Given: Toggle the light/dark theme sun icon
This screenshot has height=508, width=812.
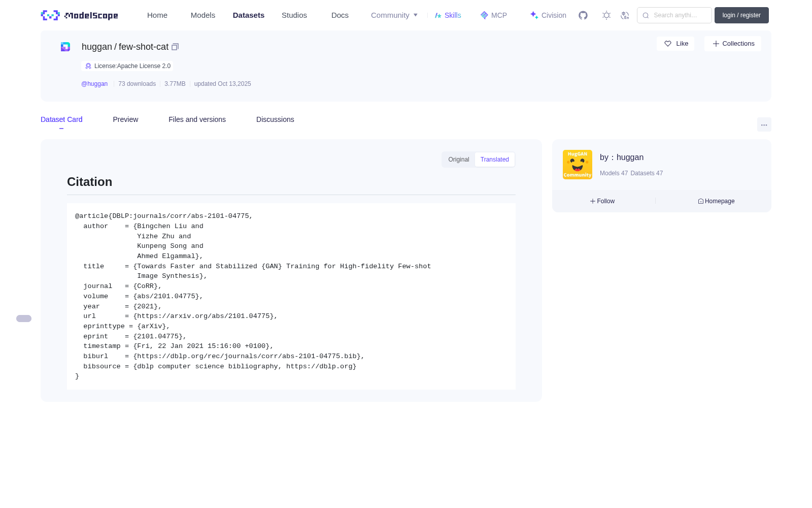Looking at the screenshot, I should click(606, 15).
